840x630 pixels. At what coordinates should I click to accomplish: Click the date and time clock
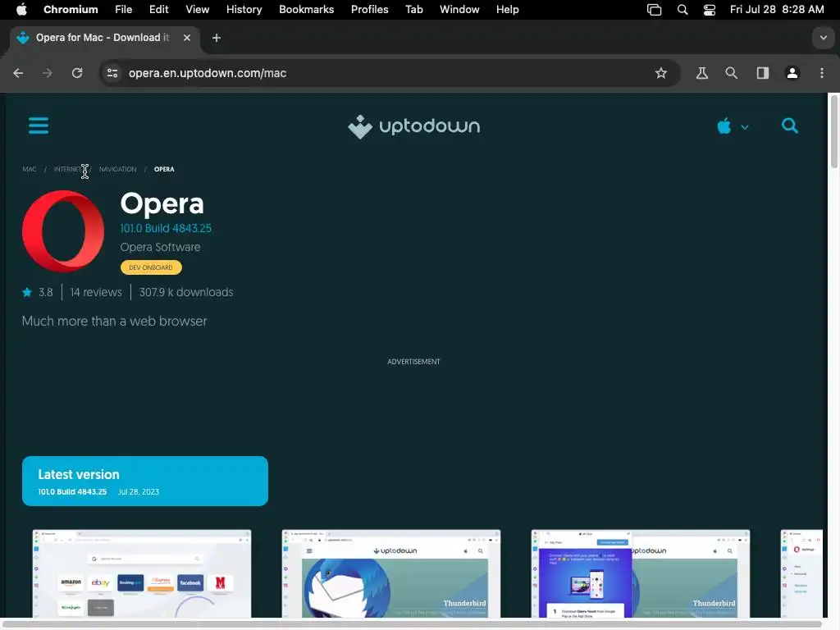pyautogui.click(x=777, y=9)
